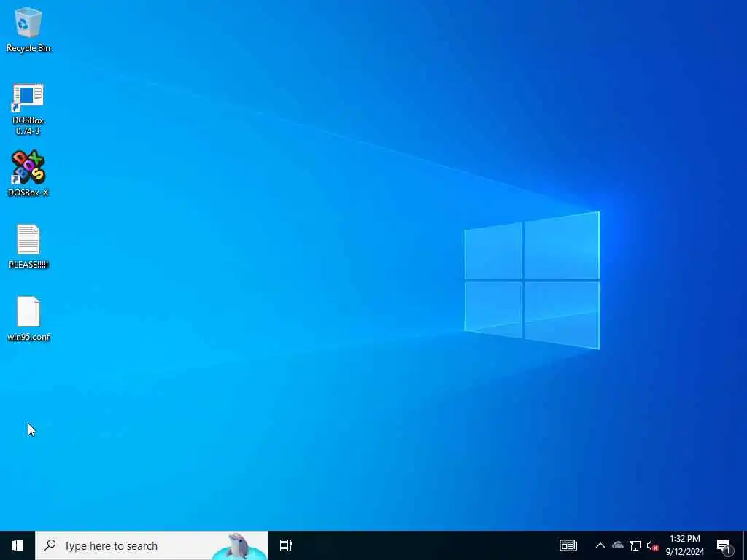Open Task View from the taskbar
Image resolution: width=747 pixels, height=560 pixels.
(286, 545)
